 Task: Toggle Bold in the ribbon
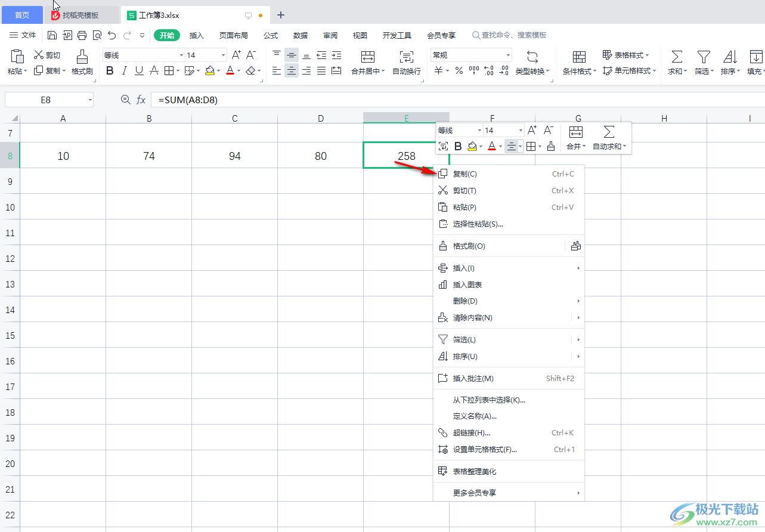point(110,71)
